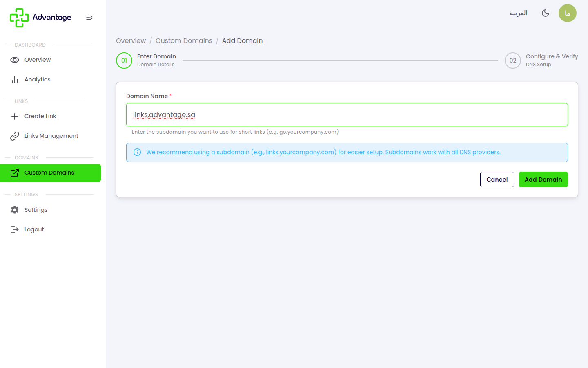
Task: Click the DASHBOARD section heading
Action: [30, 45]
